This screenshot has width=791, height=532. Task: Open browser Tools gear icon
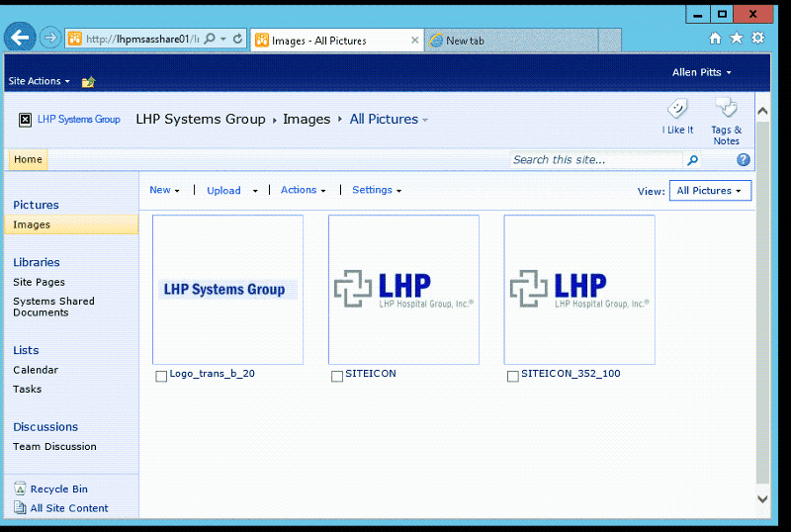point(757,38)
